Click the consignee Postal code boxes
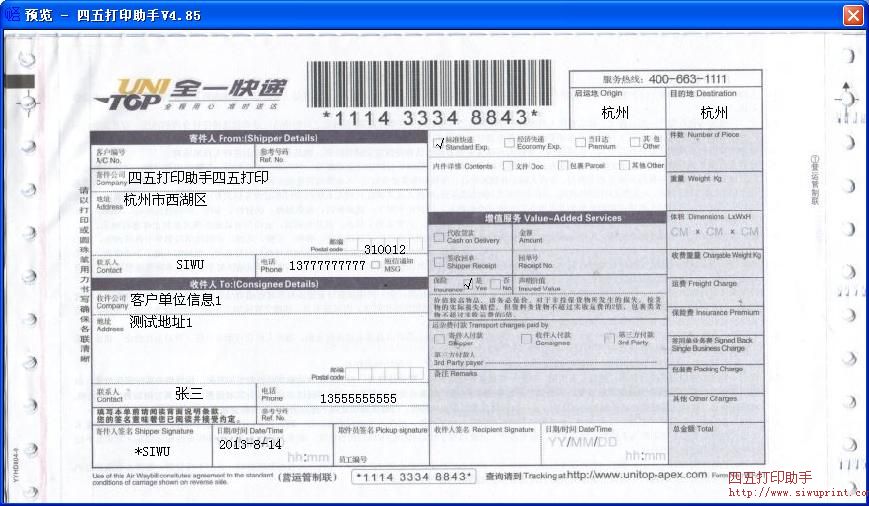 (385, 373)
